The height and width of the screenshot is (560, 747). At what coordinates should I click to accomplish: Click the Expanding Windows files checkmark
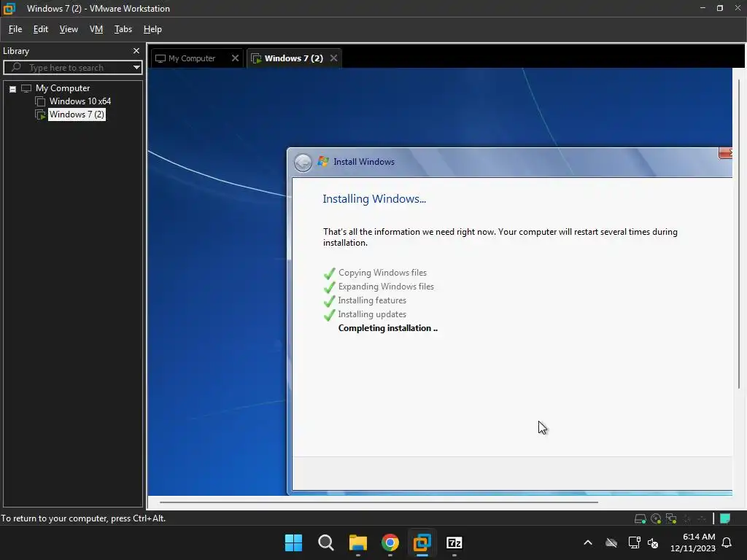[329, 287]
